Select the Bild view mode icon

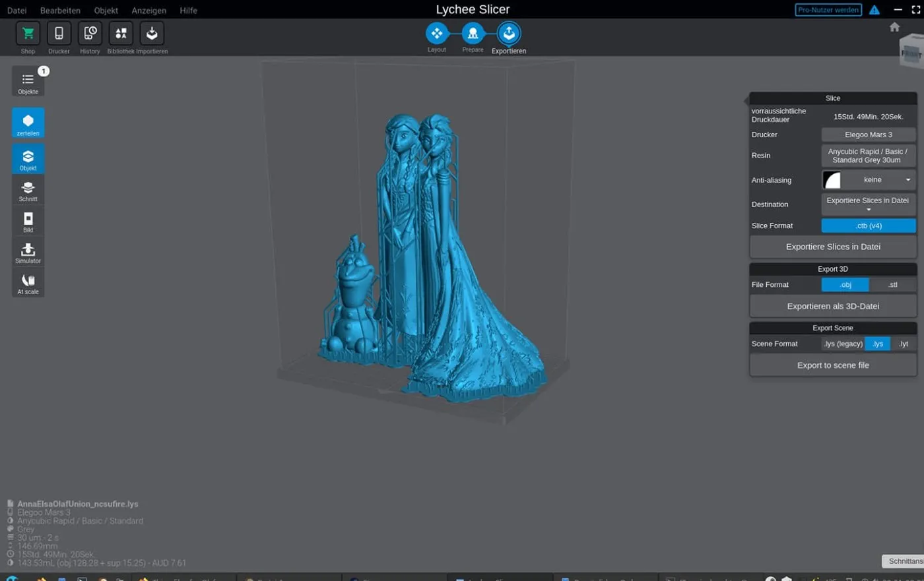tap(28, 221)
